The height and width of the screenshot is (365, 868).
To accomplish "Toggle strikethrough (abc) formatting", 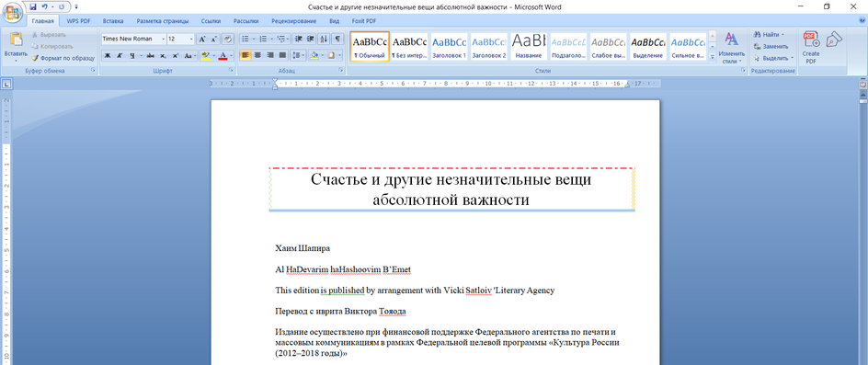I will pos(151,55).
